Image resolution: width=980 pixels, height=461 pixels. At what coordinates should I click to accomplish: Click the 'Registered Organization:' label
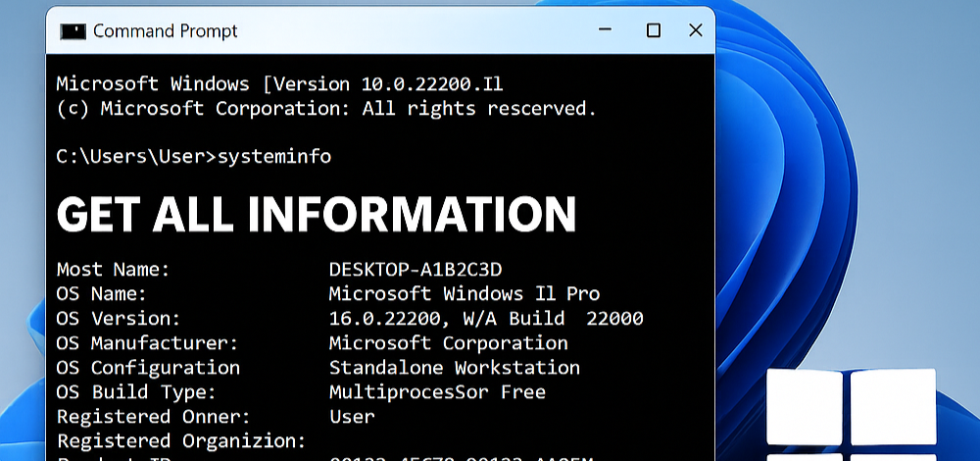pos(181,440)
